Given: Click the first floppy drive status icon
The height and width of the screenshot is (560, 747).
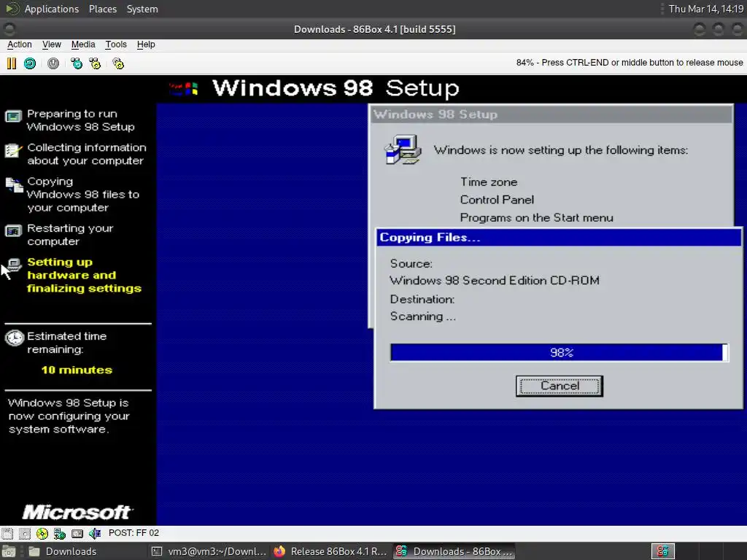Looking at the screenshot, I should (7, 533).
